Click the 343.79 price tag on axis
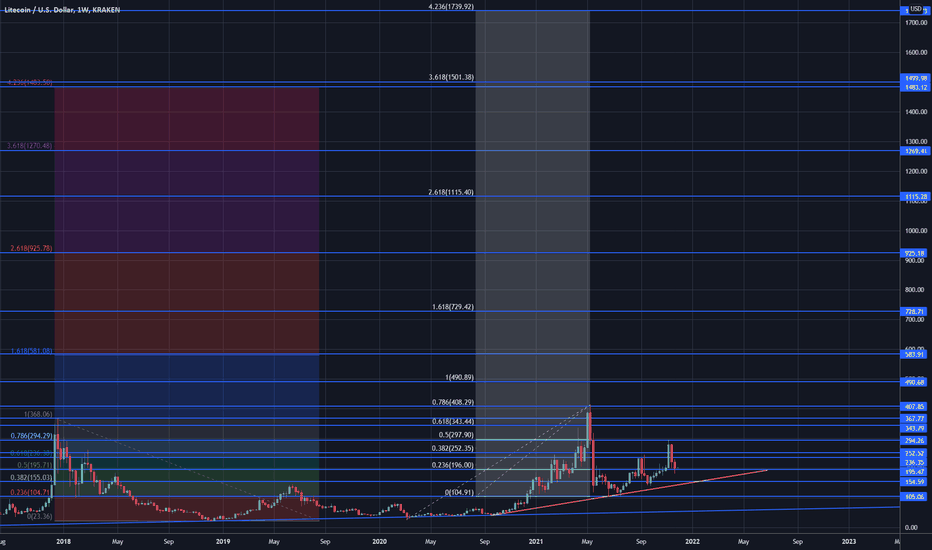932x550 pixels. [x=915, y=428]
